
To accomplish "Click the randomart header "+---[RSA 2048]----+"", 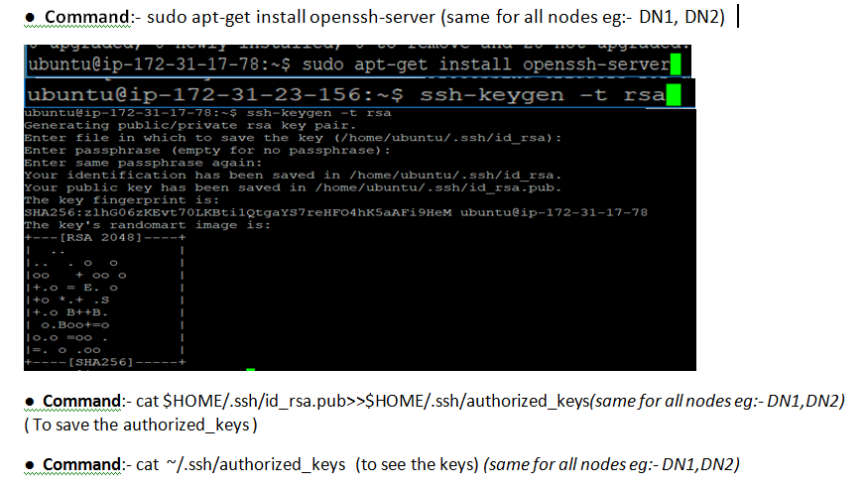I will point(104,237).
